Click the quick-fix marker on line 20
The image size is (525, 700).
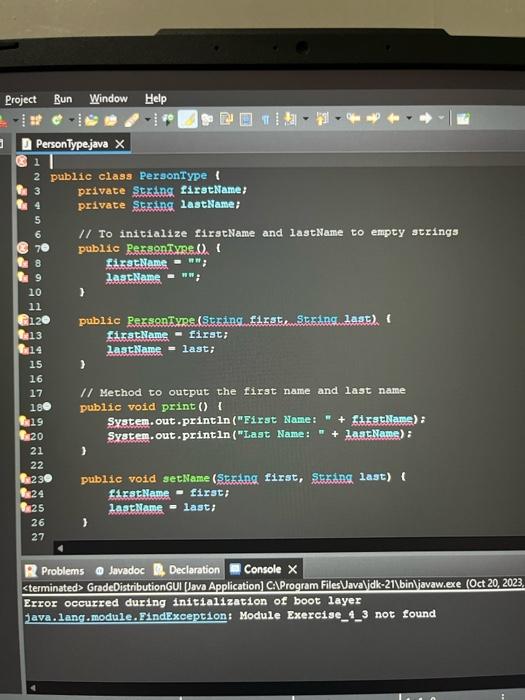tap(24, 435)
